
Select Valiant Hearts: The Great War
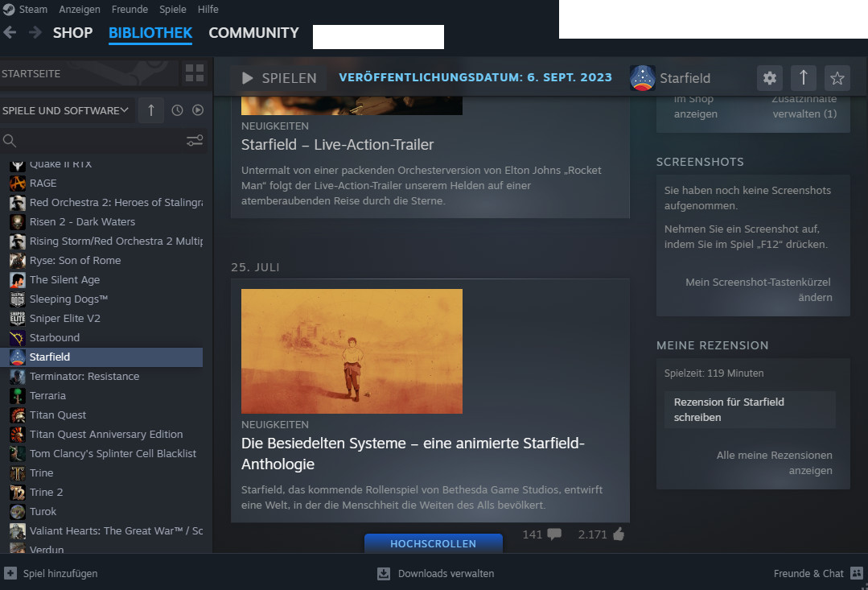coord(101,530)
